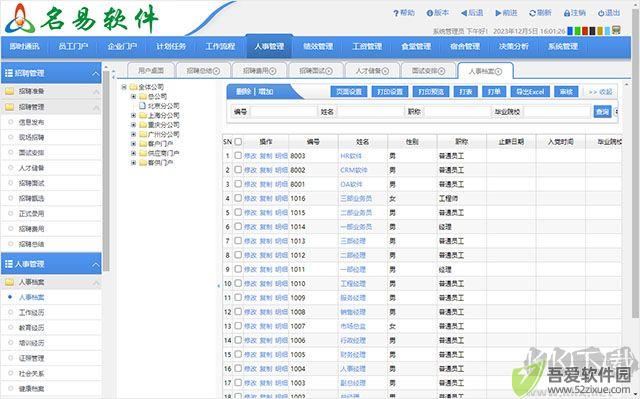Open the 即时通讯 top navigation menu

(x=24, y=47)
